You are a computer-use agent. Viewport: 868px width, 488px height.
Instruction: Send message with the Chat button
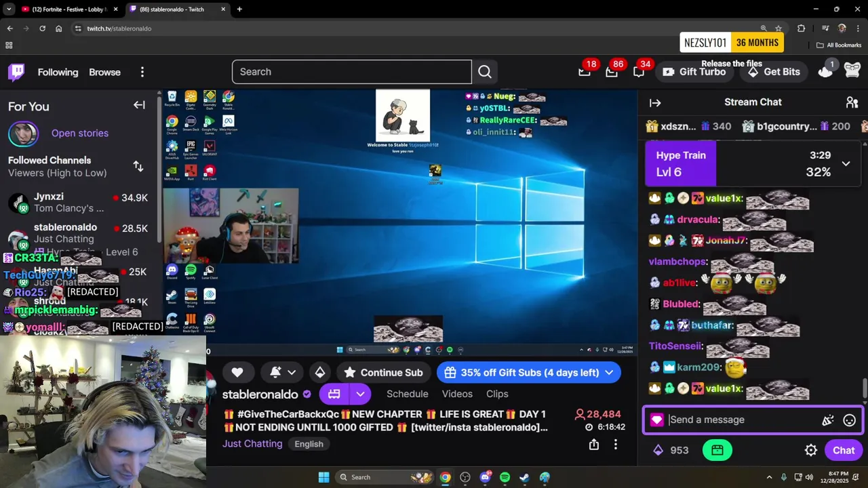844,450
